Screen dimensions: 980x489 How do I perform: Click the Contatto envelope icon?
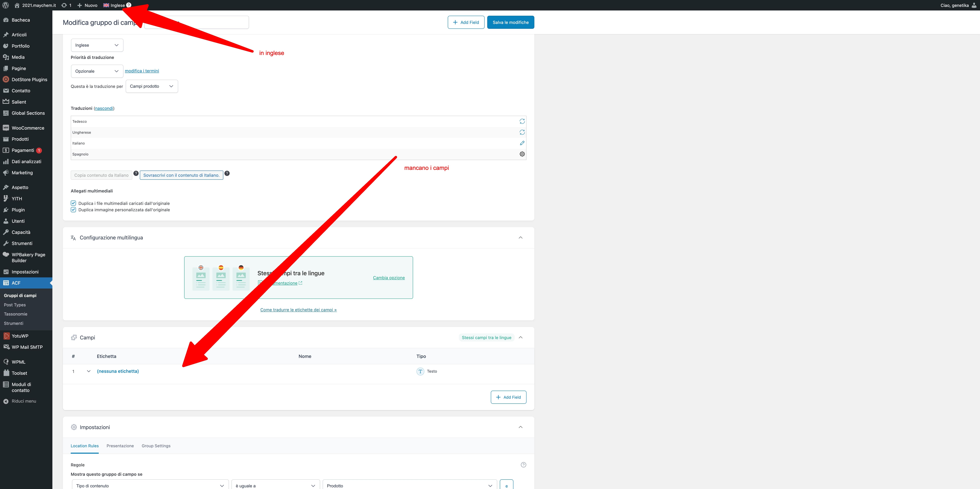6,91
